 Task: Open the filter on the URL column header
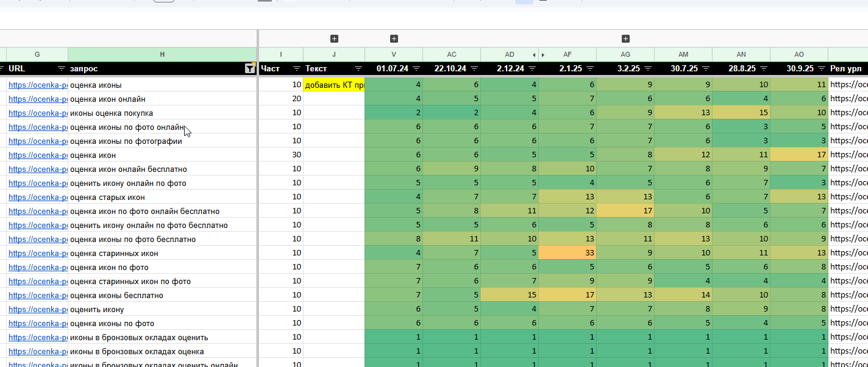click(62, 69)
